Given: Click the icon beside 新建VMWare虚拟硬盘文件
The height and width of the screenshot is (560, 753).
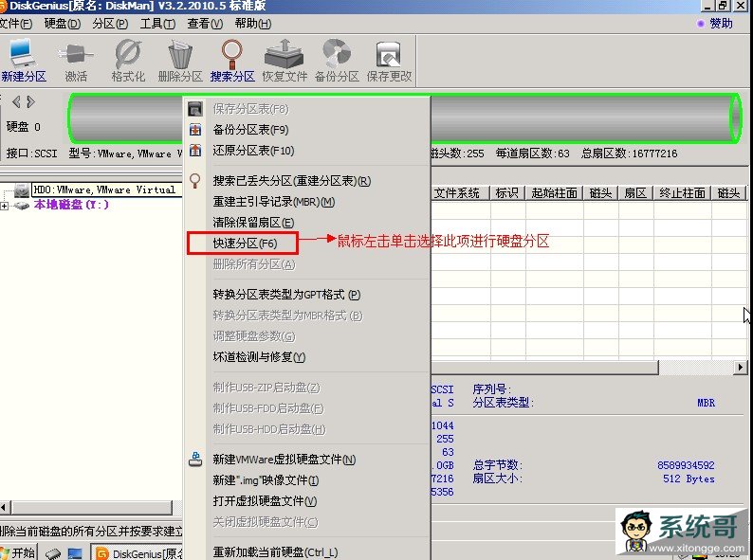Looking at the screenshot, I should pos(195,460).
